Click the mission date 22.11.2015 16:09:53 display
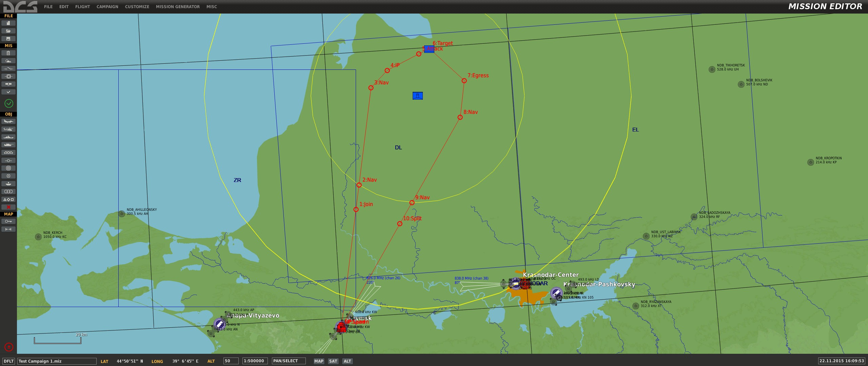 (x=842, y=361)
